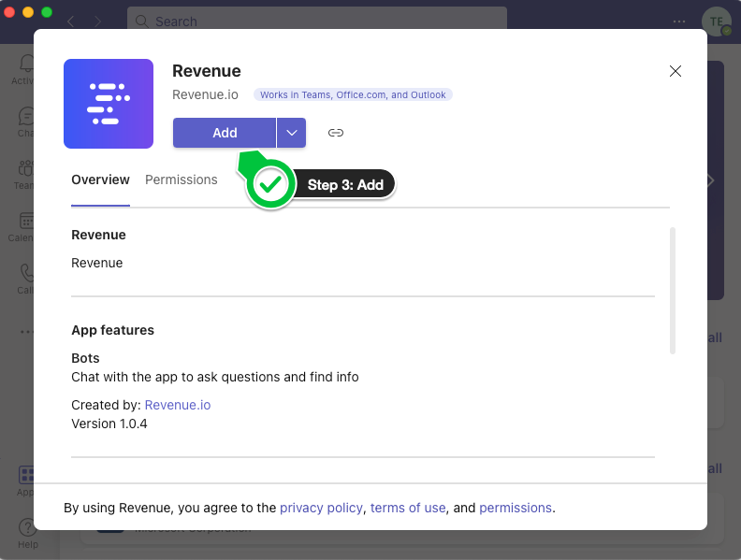Viewport: 741px width, 560px height.
Task: Open the privacy policy link
Action: point(321,508)
